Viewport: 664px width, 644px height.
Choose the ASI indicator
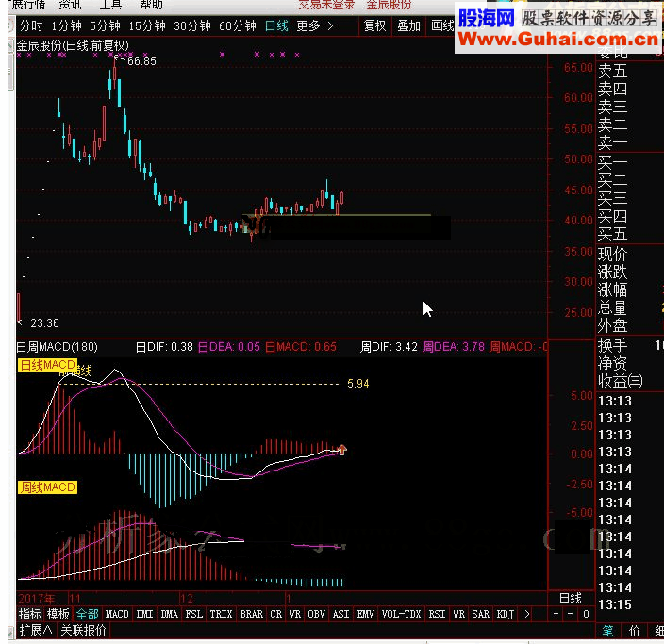(340, 614)
